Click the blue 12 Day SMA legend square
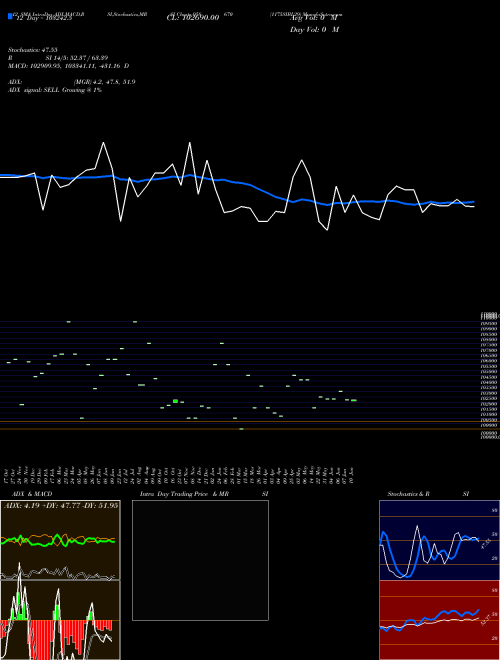 [x=11, y=17]
